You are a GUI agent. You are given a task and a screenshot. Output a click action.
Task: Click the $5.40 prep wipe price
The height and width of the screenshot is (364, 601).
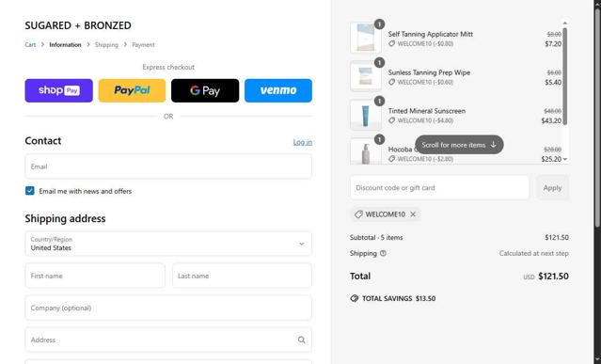pos(553,83)
